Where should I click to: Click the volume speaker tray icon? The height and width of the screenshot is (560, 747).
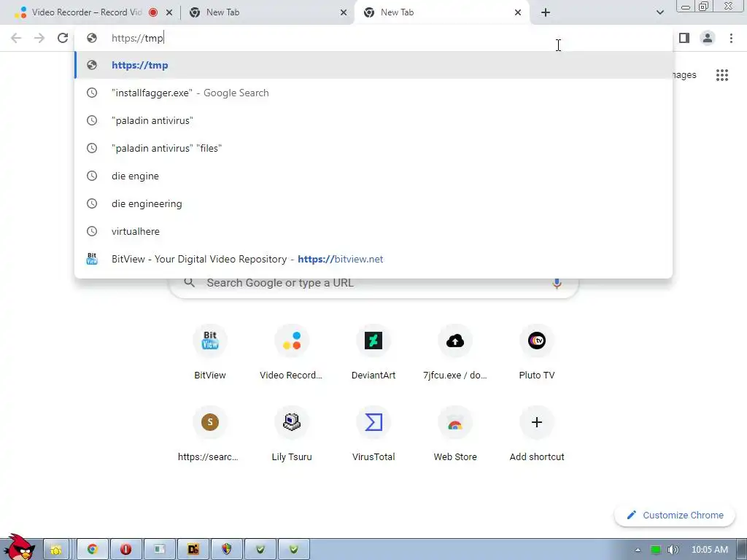pyautogui.click(x=673, y=550)
